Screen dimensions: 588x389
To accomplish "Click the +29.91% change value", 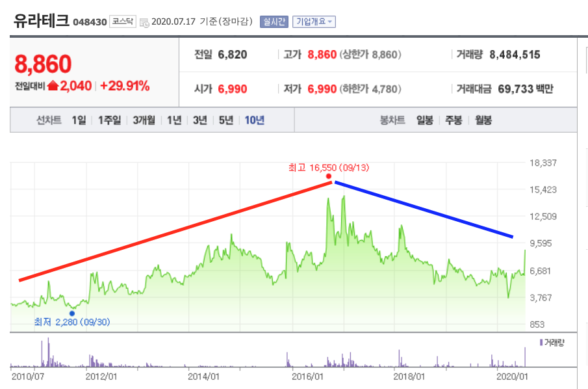I will pyautogui.click(x=125, y=86).
